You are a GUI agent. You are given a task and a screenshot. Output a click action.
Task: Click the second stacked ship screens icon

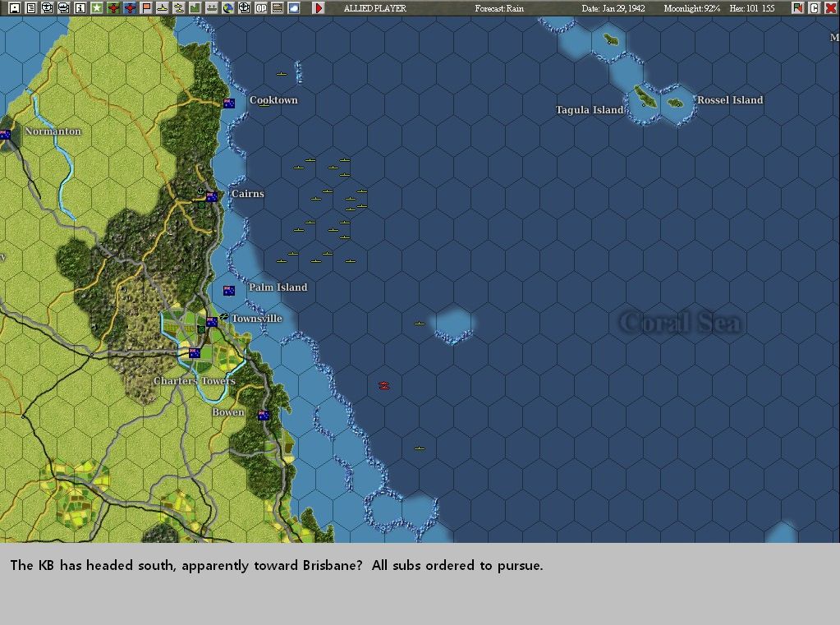tap(64, 8)
